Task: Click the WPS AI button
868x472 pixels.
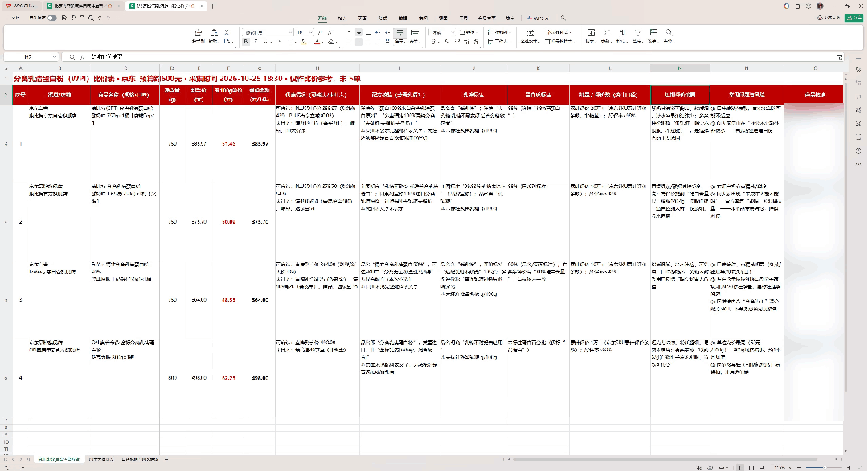Action: click(x=538, y=18)
